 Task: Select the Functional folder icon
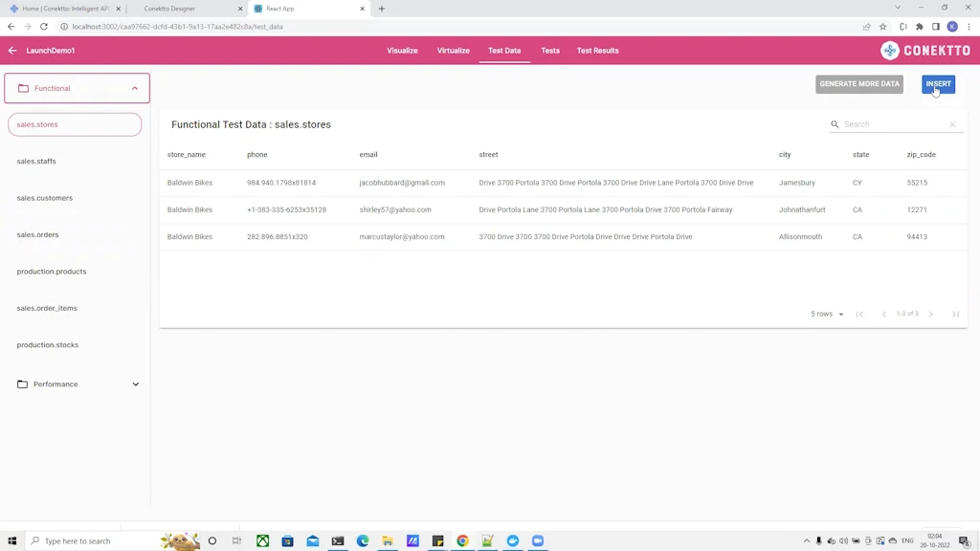[x=21, y=88]
